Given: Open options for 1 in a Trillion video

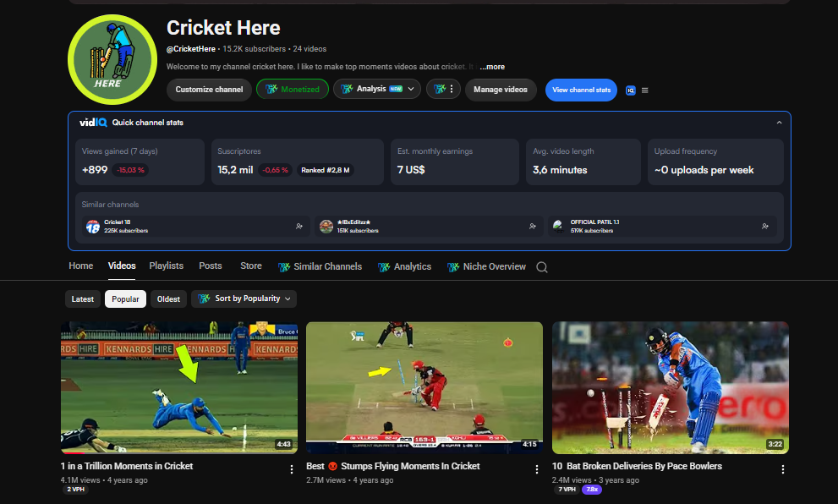Looking at the screenshot, I should pos(291,469).
